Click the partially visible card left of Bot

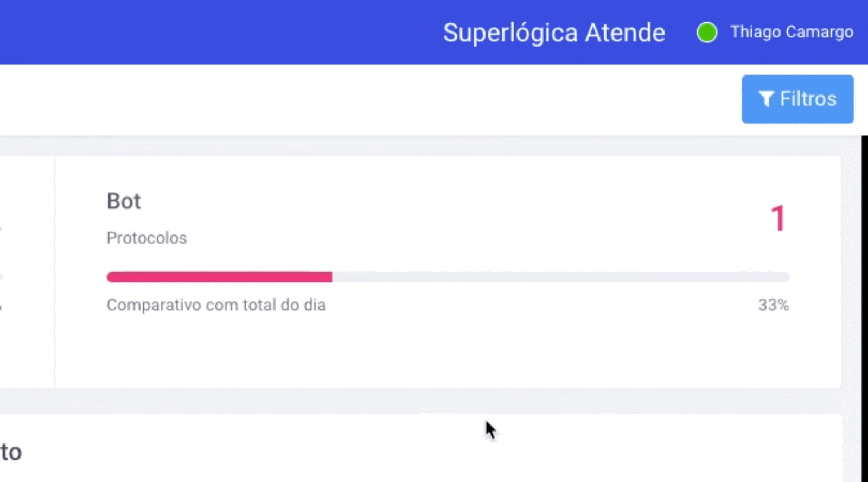27,271
